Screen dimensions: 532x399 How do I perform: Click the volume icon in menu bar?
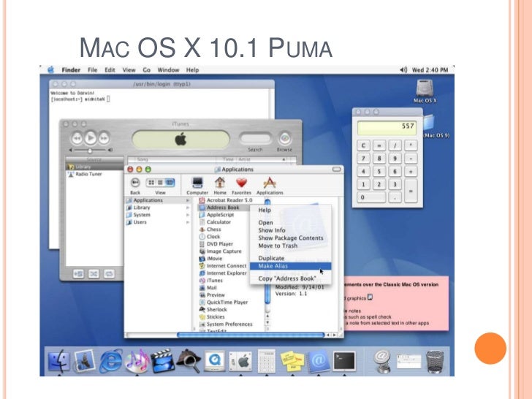point(403,70)
